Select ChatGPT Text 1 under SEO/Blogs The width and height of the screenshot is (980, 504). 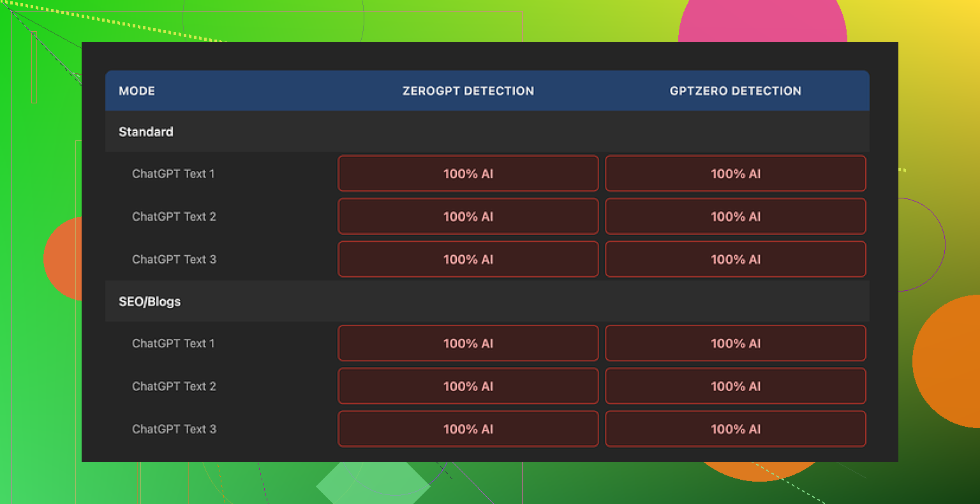tap(174, 343)
